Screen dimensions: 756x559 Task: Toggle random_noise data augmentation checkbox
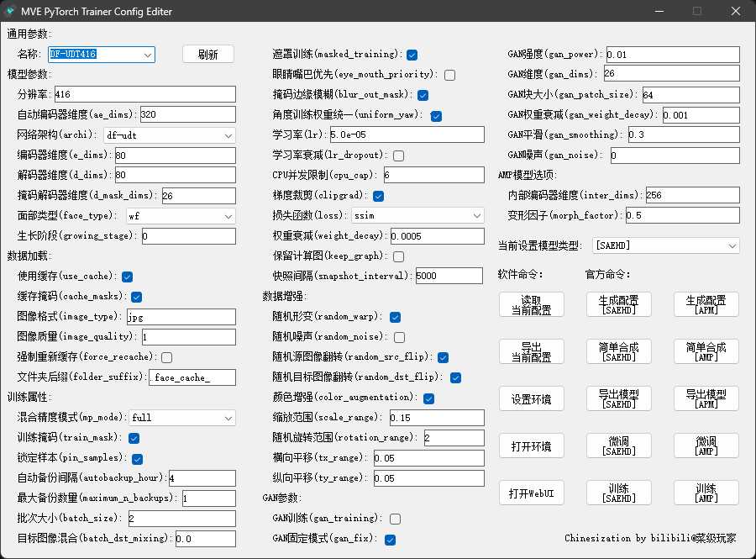(x=395, y=336)
